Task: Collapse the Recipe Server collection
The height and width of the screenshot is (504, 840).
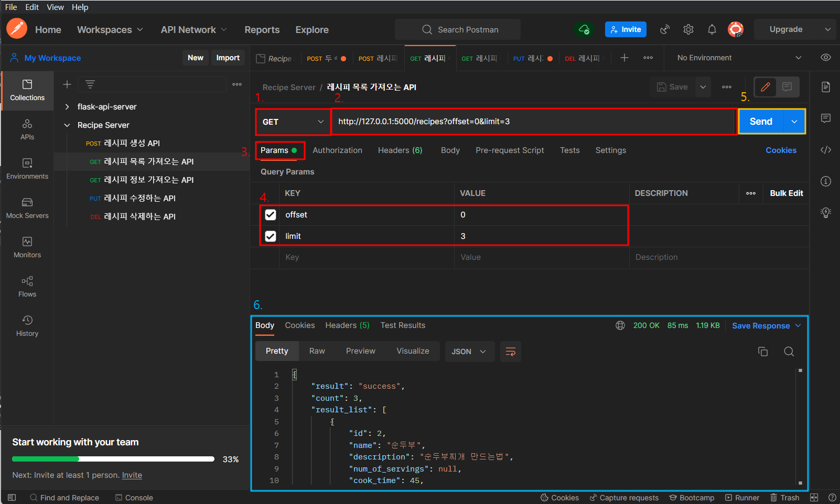Action: pyautogui.click(x=67, y=125)
